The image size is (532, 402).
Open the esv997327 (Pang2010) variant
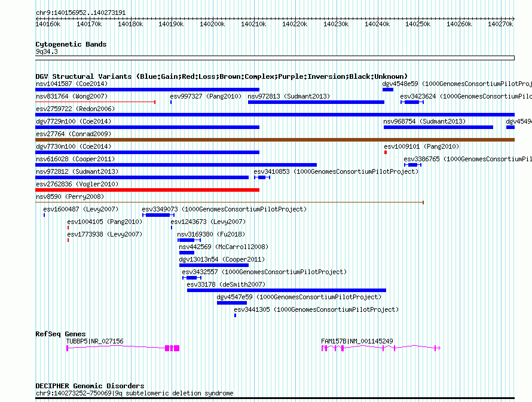pos(206,96)
